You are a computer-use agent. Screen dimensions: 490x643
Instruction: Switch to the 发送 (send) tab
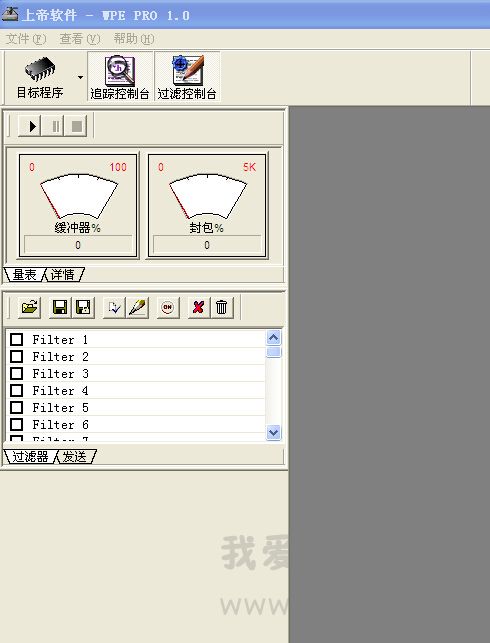point(75,456)
